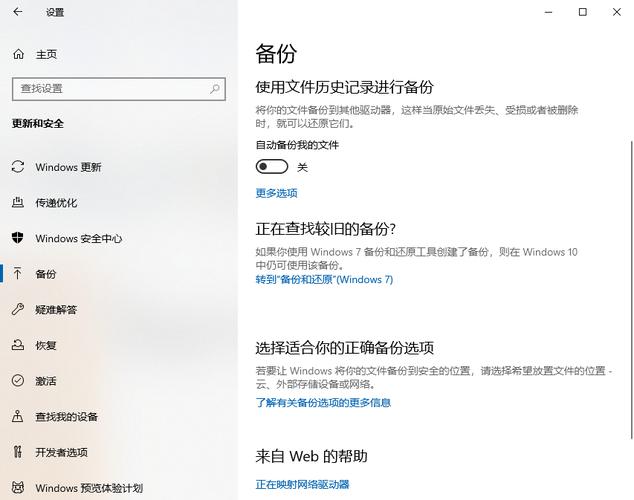Click the 来自 Web 的帮助 heading
Viewport: 634px width, 500px height.
[x=311, y=456]
